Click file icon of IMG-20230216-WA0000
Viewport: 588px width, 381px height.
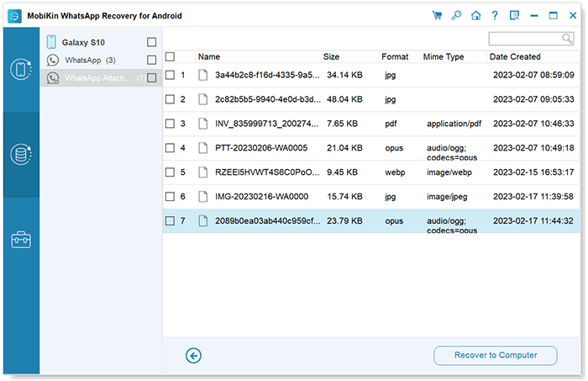(x=203, y=196)
